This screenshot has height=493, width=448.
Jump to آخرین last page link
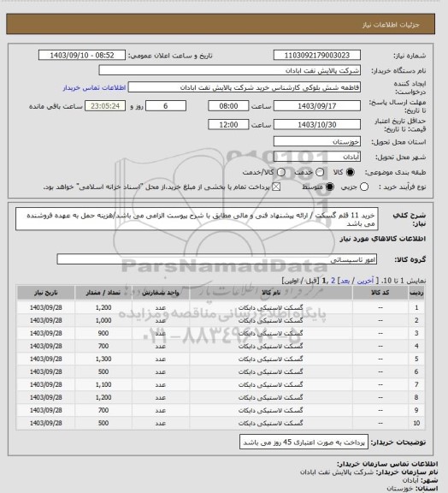click(x=365, y=281)
